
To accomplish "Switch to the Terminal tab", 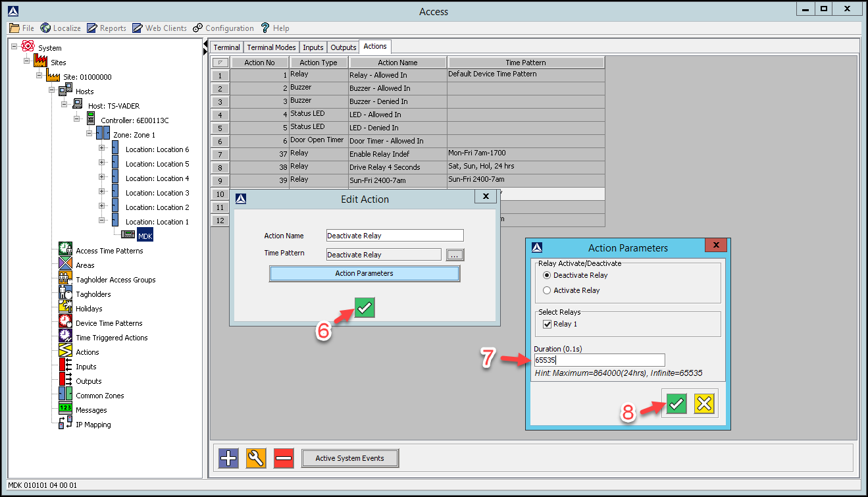I will click(227, 47).
